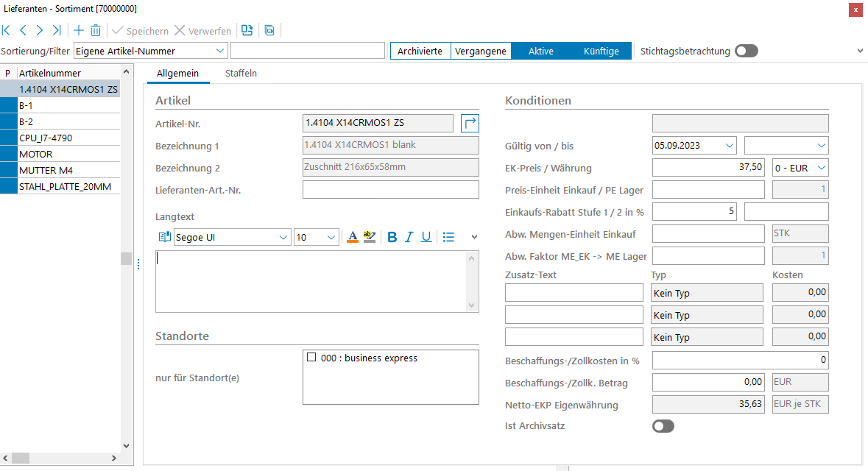868x471 pixels.
Task: Expand the Gültig von date picker
Action: tap(728, 146)
